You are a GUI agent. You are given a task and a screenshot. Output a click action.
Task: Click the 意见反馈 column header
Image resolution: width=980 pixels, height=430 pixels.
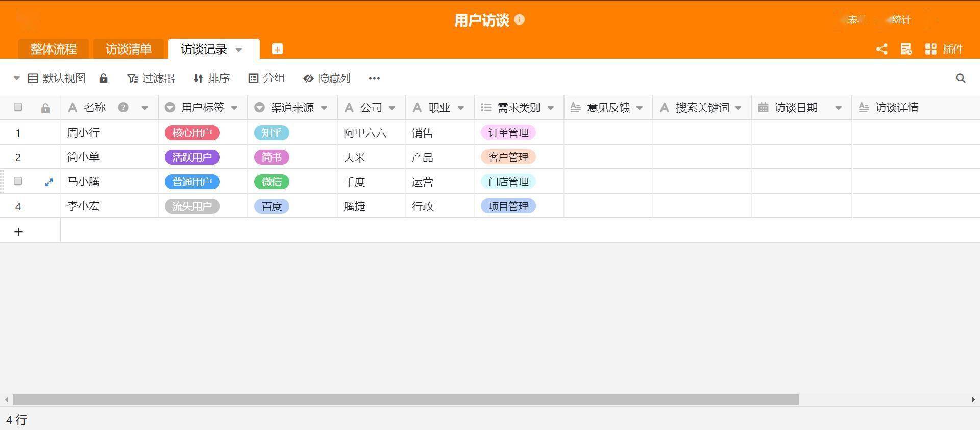point(608,108)
